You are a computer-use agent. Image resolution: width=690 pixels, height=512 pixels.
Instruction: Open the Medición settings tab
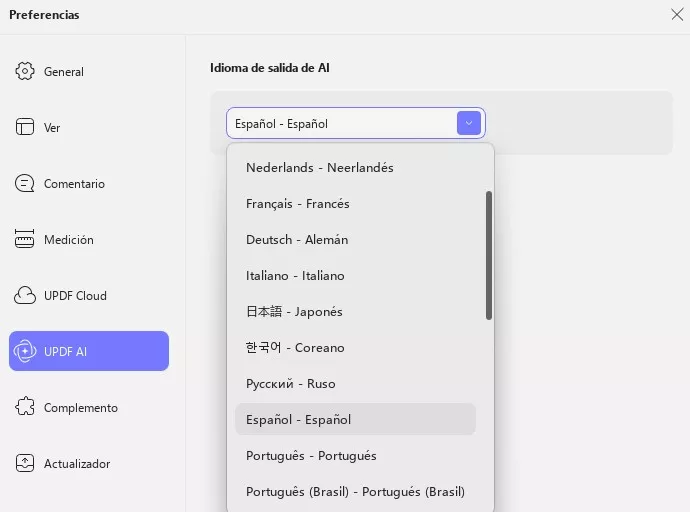point(89,239)
